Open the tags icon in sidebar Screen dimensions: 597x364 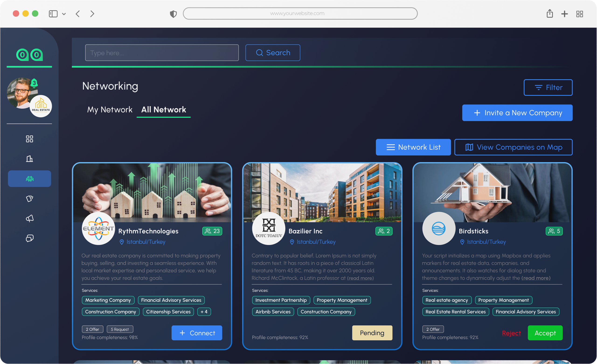(30, 198)
